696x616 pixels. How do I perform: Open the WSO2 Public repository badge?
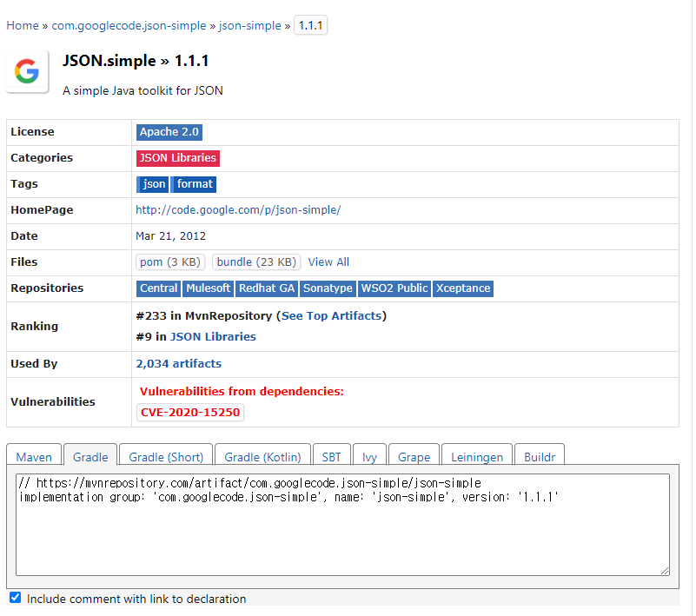pyautogui.click(x=394, y=288)
